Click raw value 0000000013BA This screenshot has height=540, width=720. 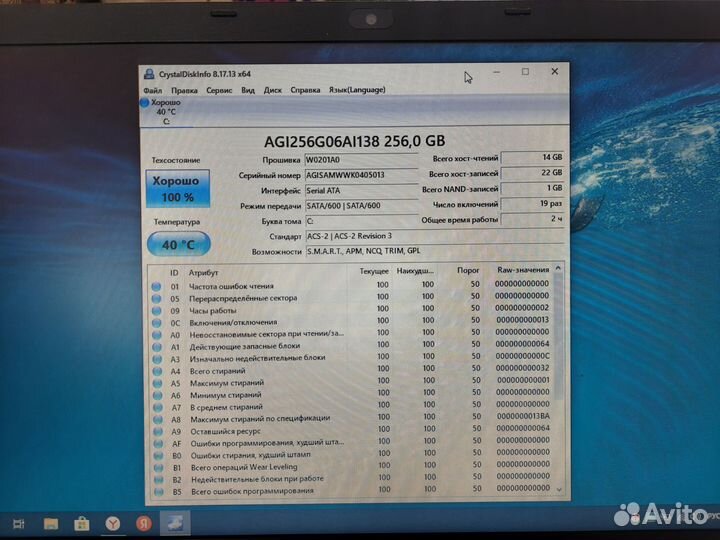(523, 416)
